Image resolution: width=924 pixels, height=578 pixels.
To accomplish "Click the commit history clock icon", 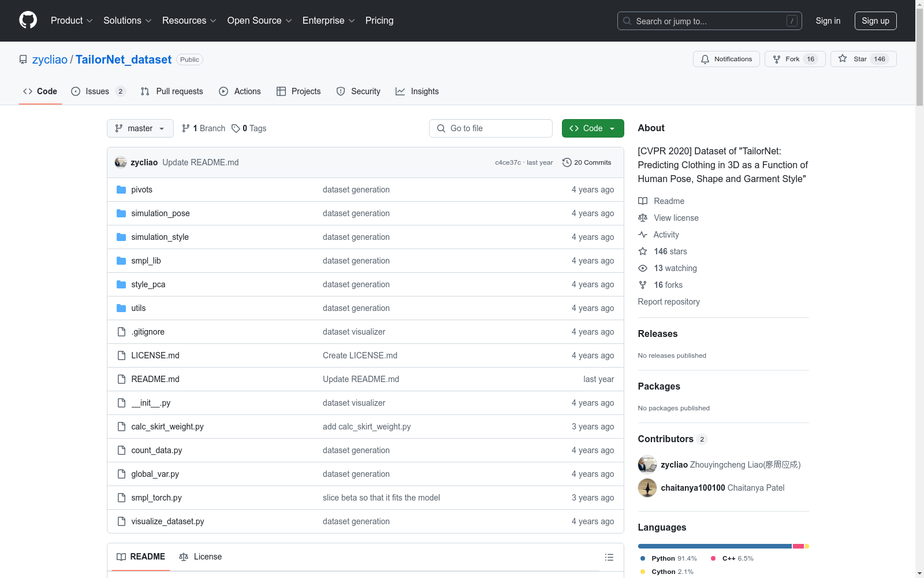I will pyautogui.click(x=567, y=162).
